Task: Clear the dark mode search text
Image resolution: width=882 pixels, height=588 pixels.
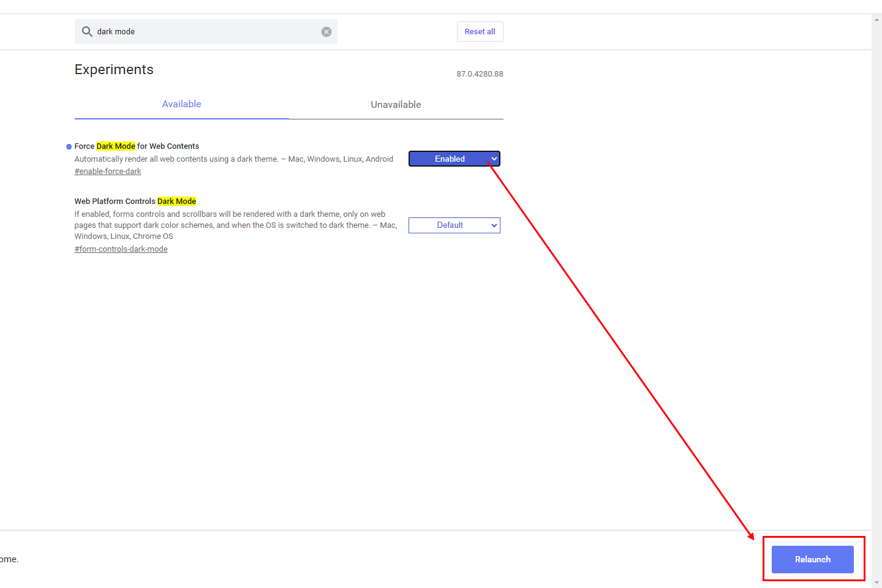Action: coord(326,32)
